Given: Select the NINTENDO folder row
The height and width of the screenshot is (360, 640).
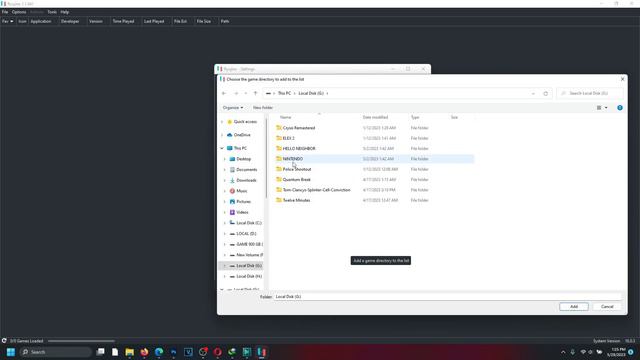Looking at the screenshot, I should pyautogui.click(x=375, y=159).
